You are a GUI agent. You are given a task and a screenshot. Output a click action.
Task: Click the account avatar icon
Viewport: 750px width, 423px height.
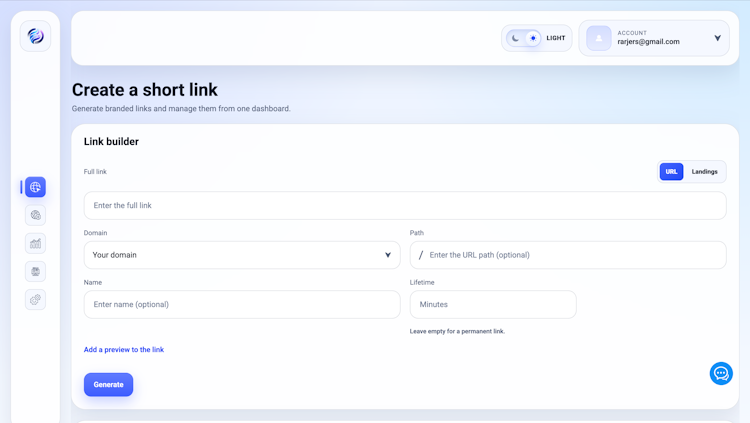[599, 38]
